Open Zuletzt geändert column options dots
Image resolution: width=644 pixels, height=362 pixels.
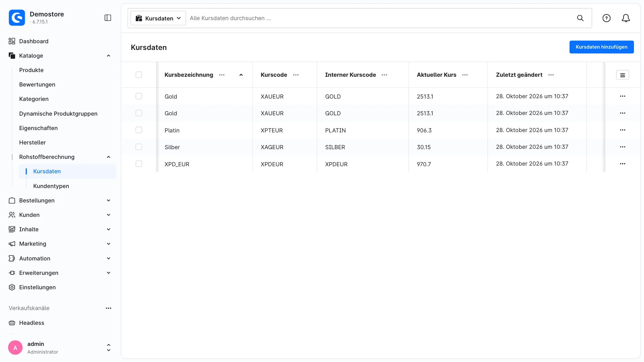(x=551, y=75)
